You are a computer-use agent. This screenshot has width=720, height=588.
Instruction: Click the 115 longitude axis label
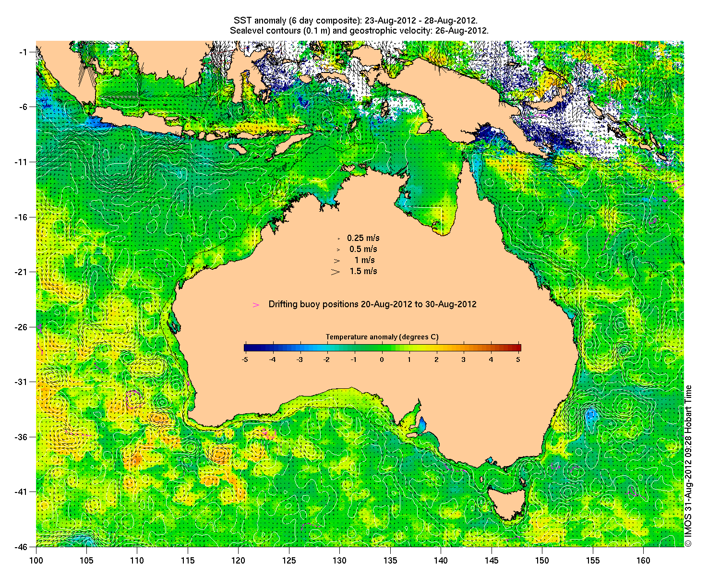pos(188,561)
